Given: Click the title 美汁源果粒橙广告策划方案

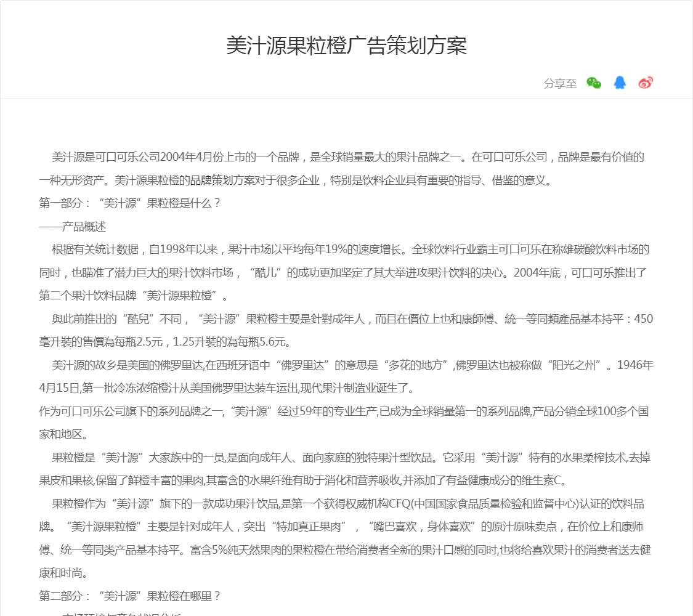Looking at the screenshot, I should [x=346, y=46].
